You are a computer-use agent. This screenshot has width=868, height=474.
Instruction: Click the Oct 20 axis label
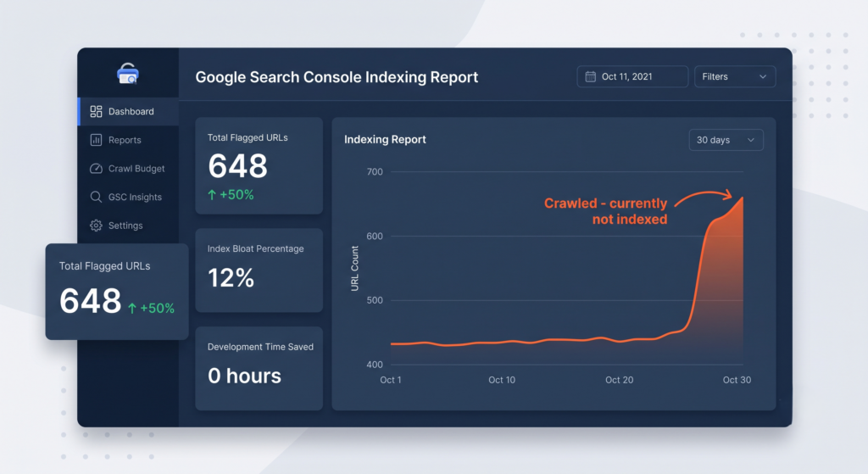[x=619, y=380]
